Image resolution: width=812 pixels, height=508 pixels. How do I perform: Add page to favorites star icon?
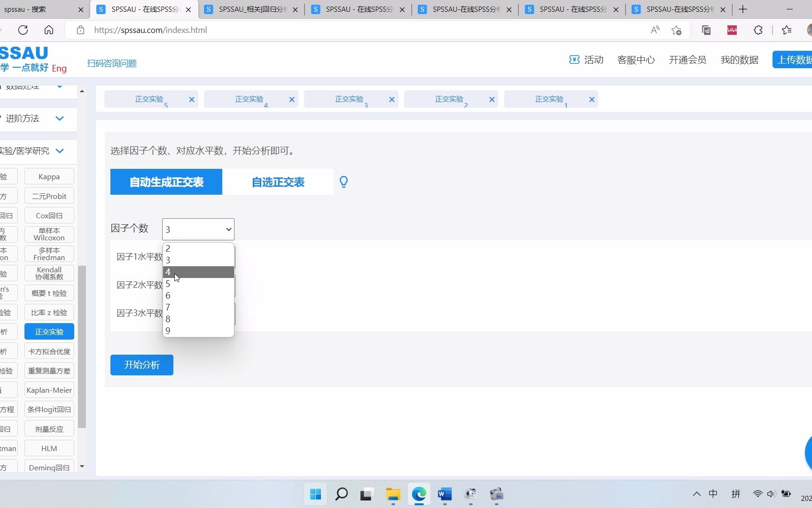676,30
